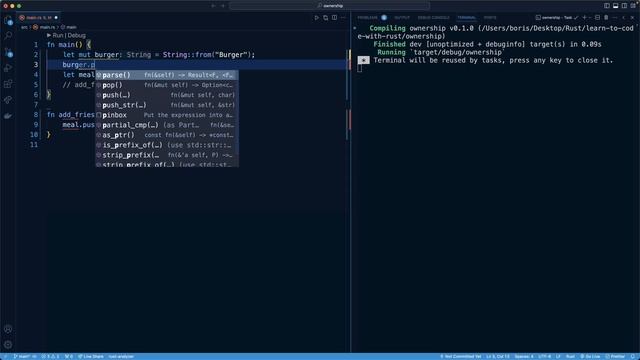Click the New Terminal plus icon
Image resolution: width=640 pixels, height=360 pixels.
pos(584,18)
